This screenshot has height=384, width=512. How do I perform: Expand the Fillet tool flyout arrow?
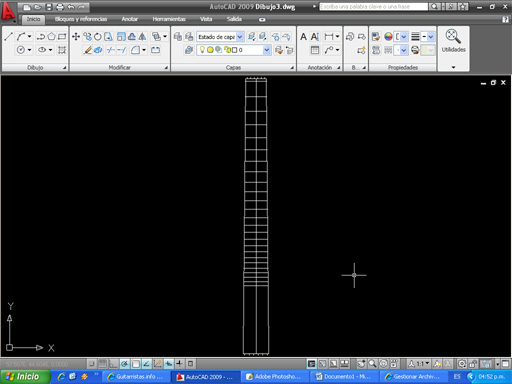pyautogui.click(x=144, y=50)
